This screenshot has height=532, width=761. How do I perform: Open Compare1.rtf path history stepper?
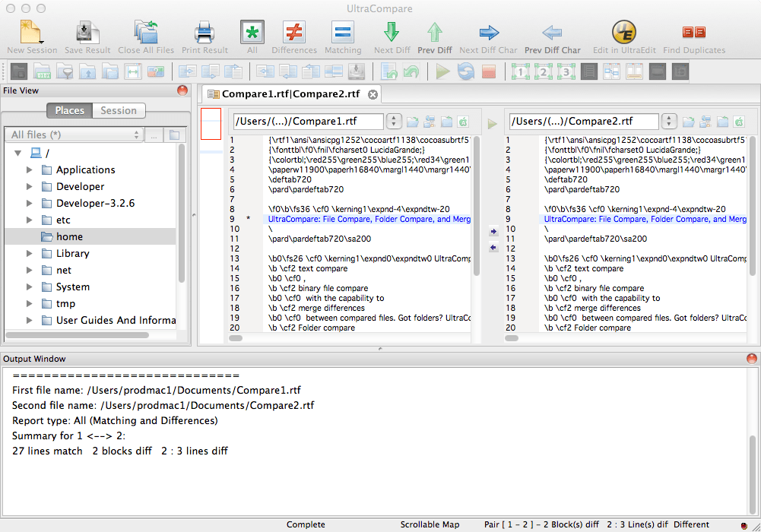tap(394, 122)
